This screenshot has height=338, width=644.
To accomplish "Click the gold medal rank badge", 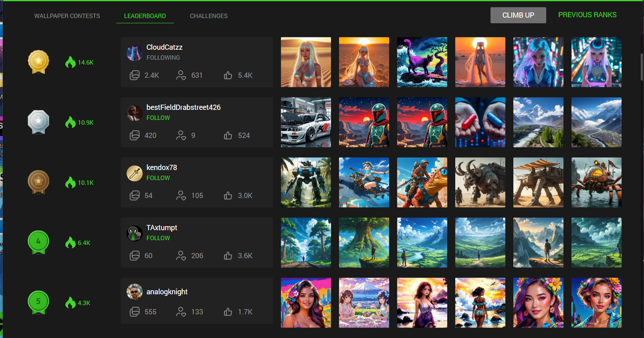I will (38, 62).
